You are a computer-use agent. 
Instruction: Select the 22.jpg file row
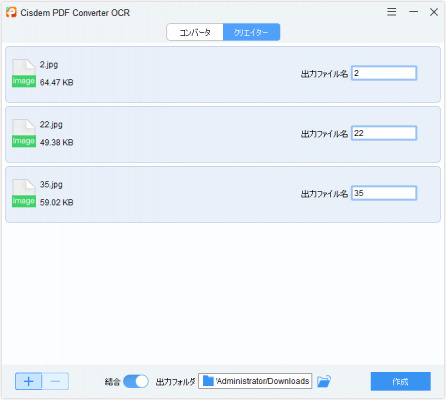[223, 134]
